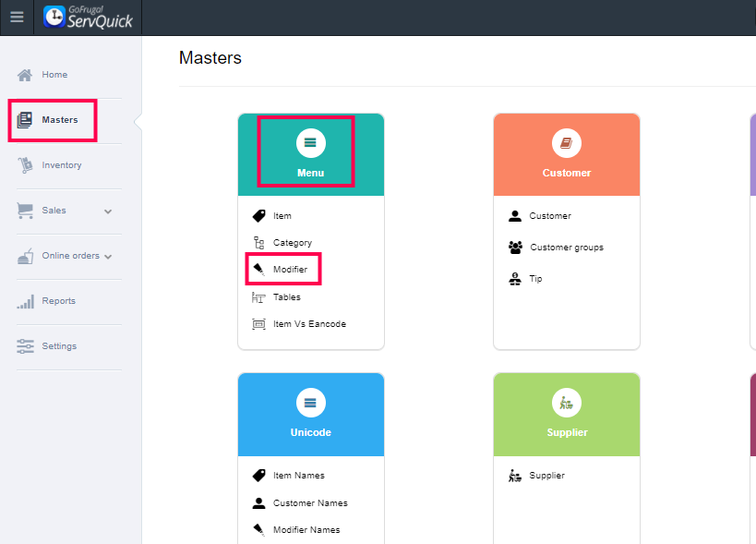Viewport: 756px width, 544px height.
Task: Click the Online orders food icon
Action: click(x=26, y=256)
